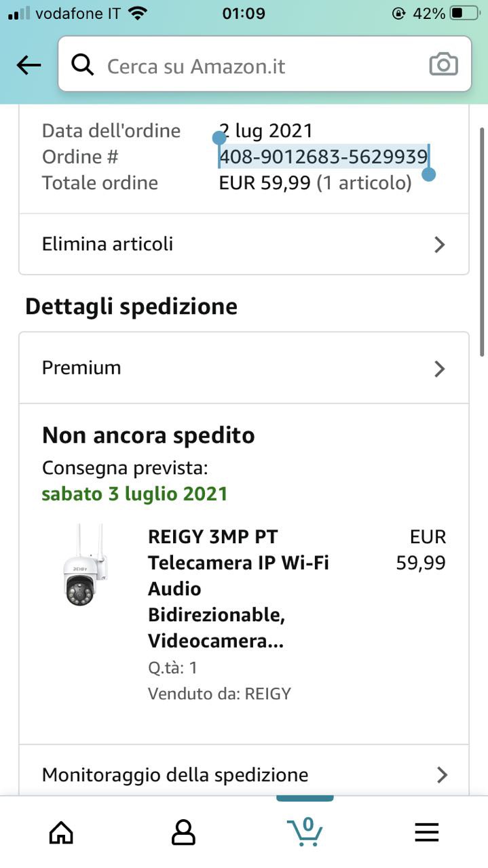Tap the battery indicator in status bar

(464, 13)
